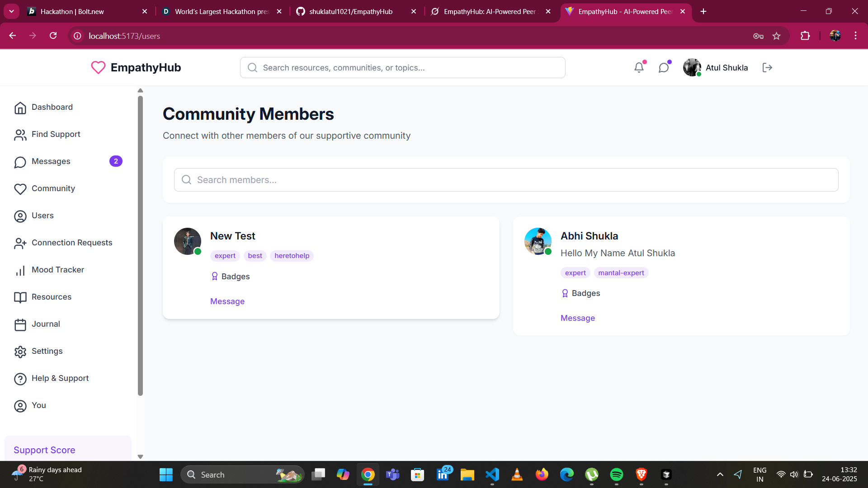Open Chrome three-dot menu
The width and height of the screenshot is (868, 488).
click(855, 36)
